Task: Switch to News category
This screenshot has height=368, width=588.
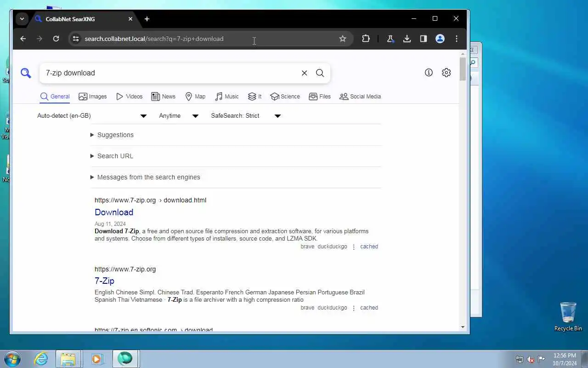Action: (163, 96)
